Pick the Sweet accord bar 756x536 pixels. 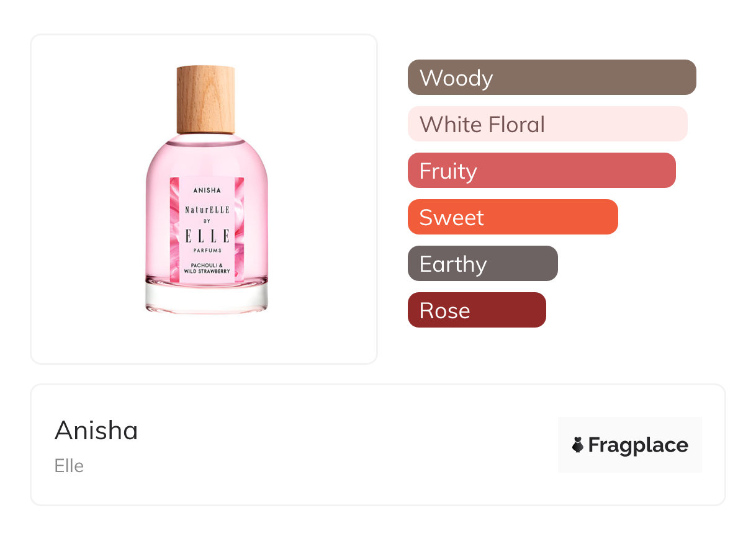pyautogui.click(x=513, y=217)
